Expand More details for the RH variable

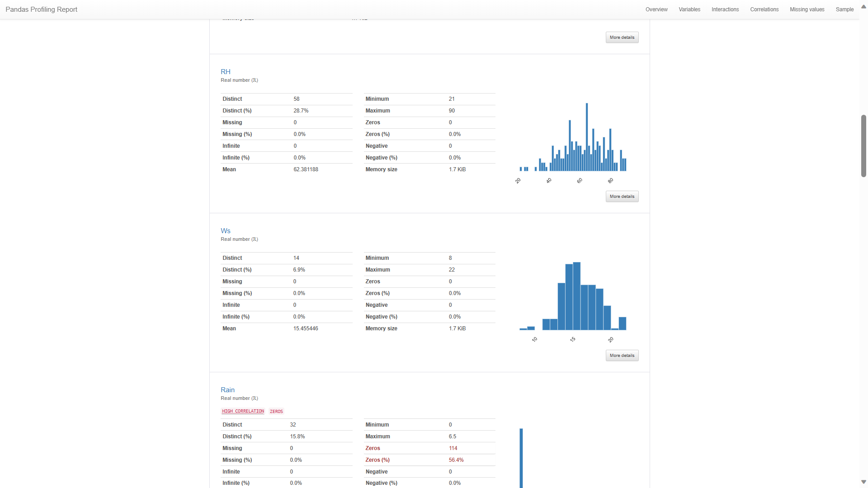[622, 196]
